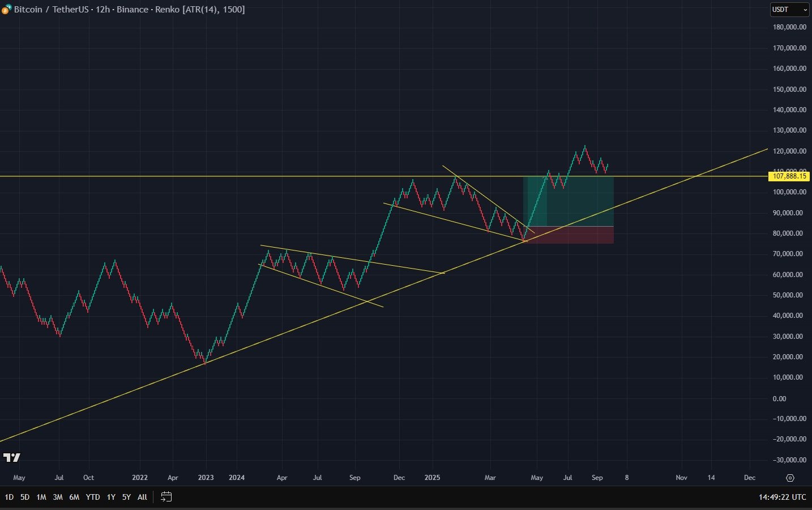The image size is (812, 510).
Task: Choose the 1M time range
Action: pos(41,497)
